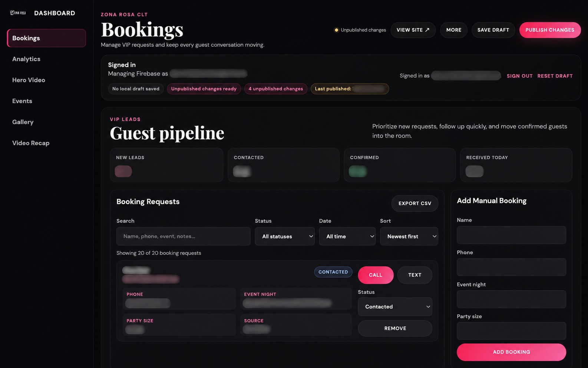The width and height of the screenshot is (588, 368).
Task: Click Save Draft
Action: (493, 30)
